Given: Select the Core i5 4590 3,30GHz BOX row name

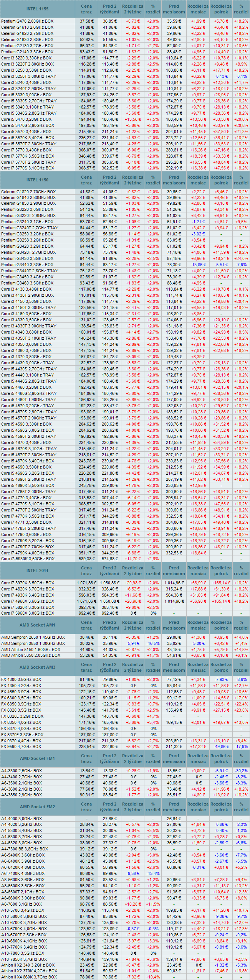Looking at the screenshot, I should point(26,424).
